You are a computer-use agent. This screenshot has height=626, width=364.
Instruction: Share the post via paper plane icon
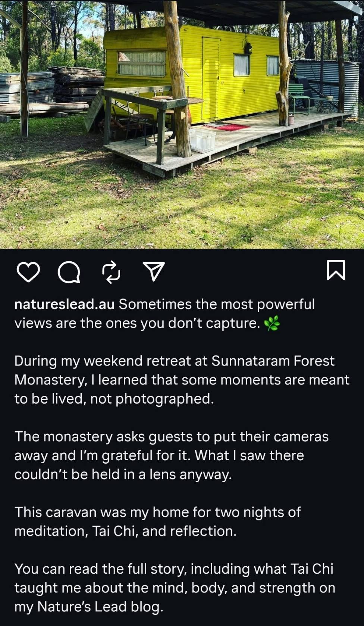[x=154, y=271]
